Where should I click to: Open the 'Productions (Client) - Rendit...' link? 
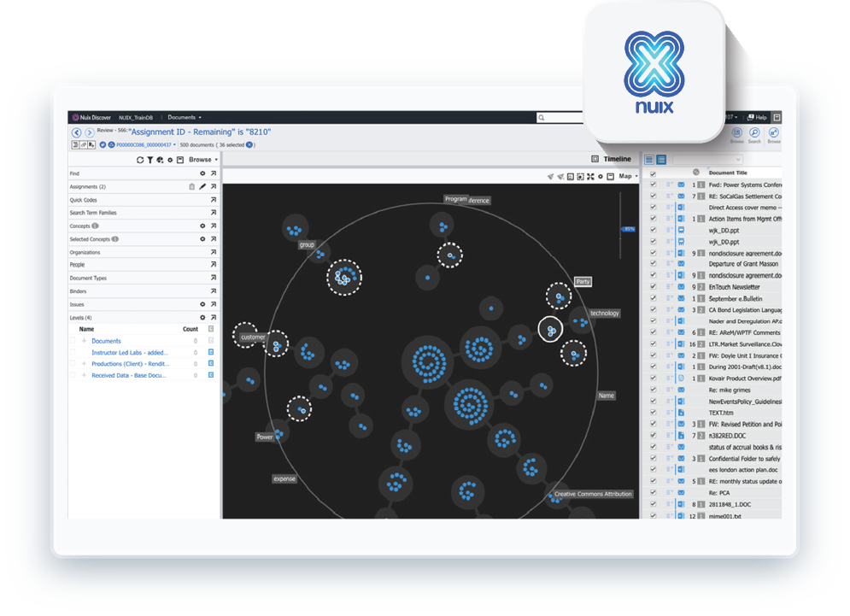(x=130, y=364)
